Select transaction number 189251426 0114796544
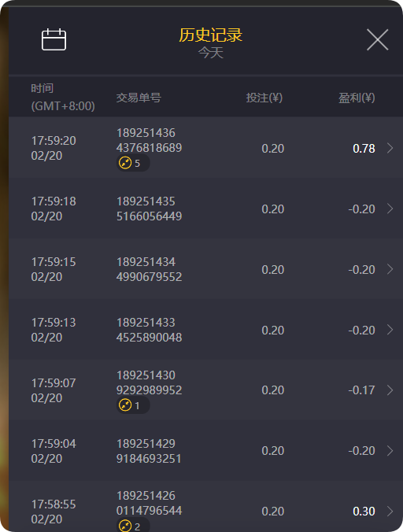The image size is (403, 532). (150, 503)
